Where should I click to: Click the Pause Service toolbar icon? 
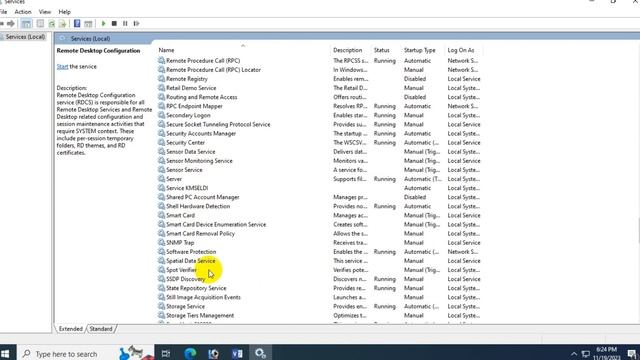125,24
